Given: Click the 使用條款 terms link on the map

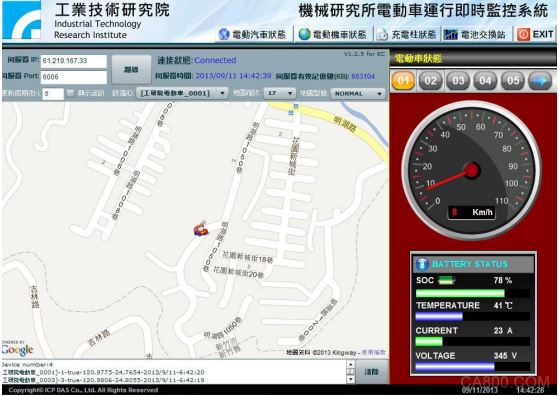Looking at the screenshot, I should (x=374, y=353).
